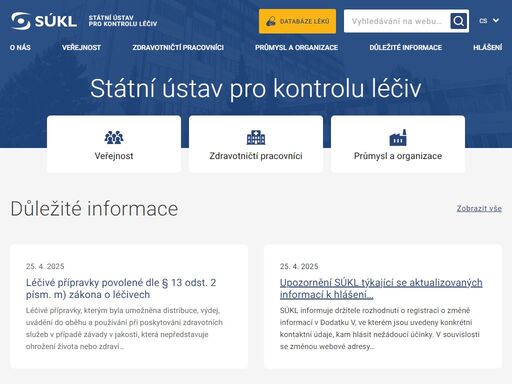
Task: Open the O nás menu
Action: pos(20,47)
